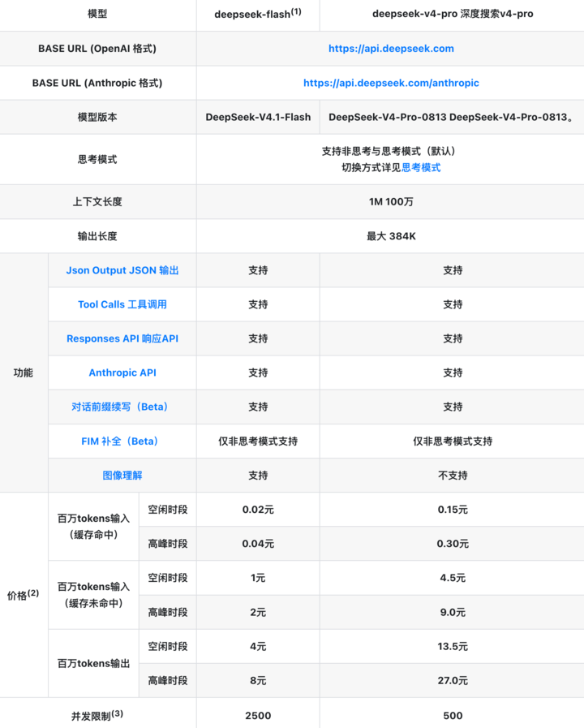
Task: Click the 上下文长度 row label
Action: (97, 202)
